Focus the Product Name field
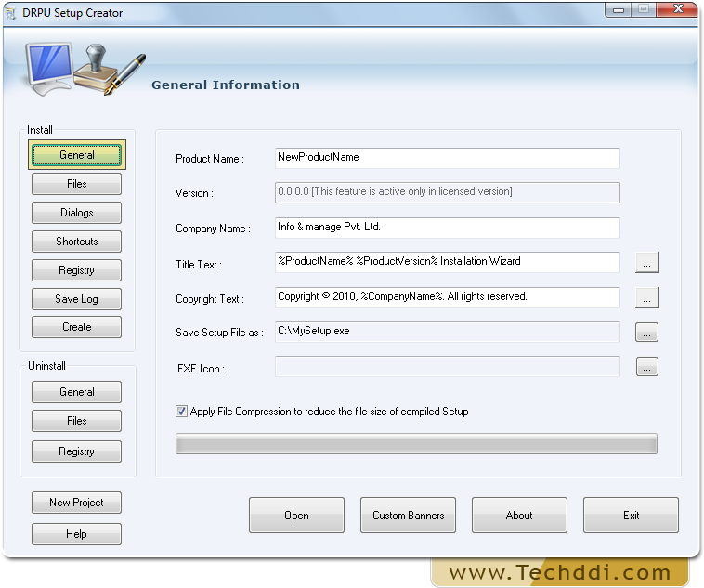This screenshot has height=588, width=704. point(447,158)
